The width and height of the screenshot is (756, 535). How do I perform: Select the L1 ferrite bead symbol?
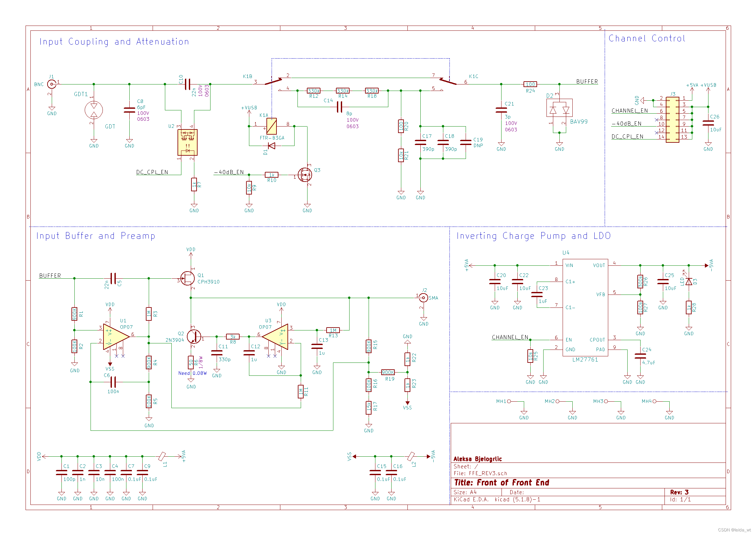pos(162,457)
